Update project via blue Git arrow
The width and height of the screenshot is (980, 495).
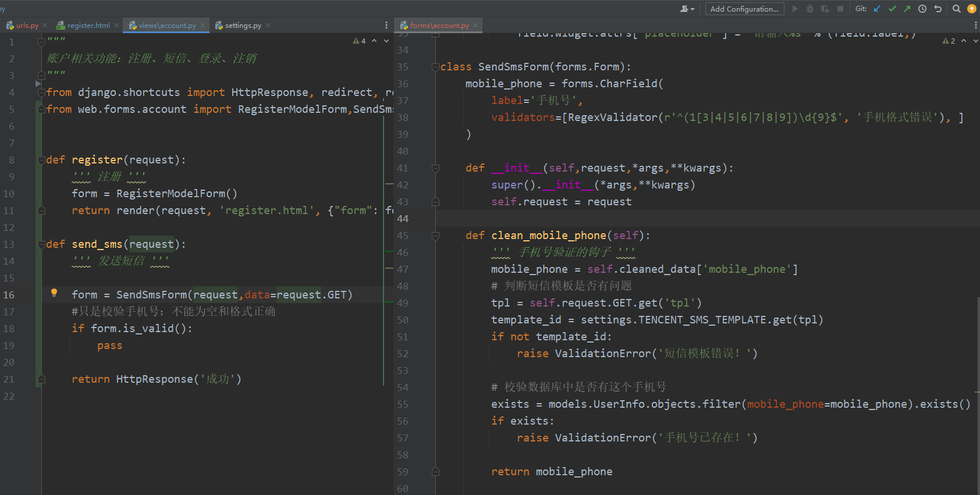tap(877, 9)
